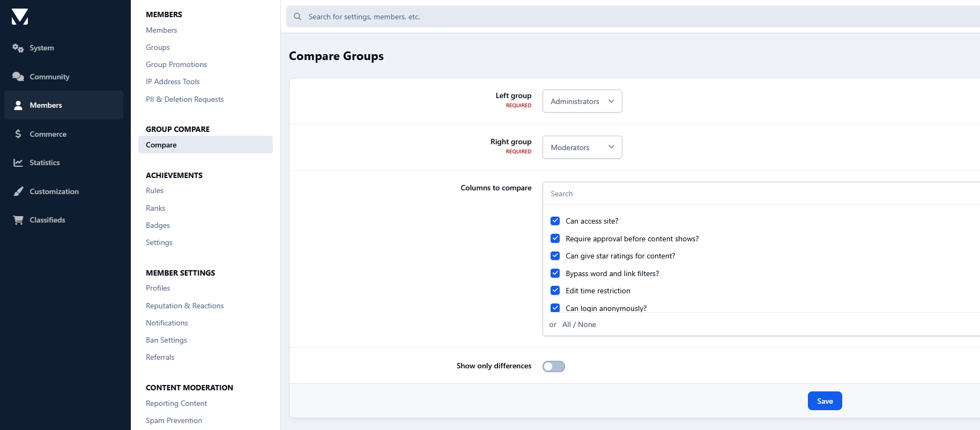
Task: Expand the Right group Moderators dropdown
Action: [x=582, y=147]
